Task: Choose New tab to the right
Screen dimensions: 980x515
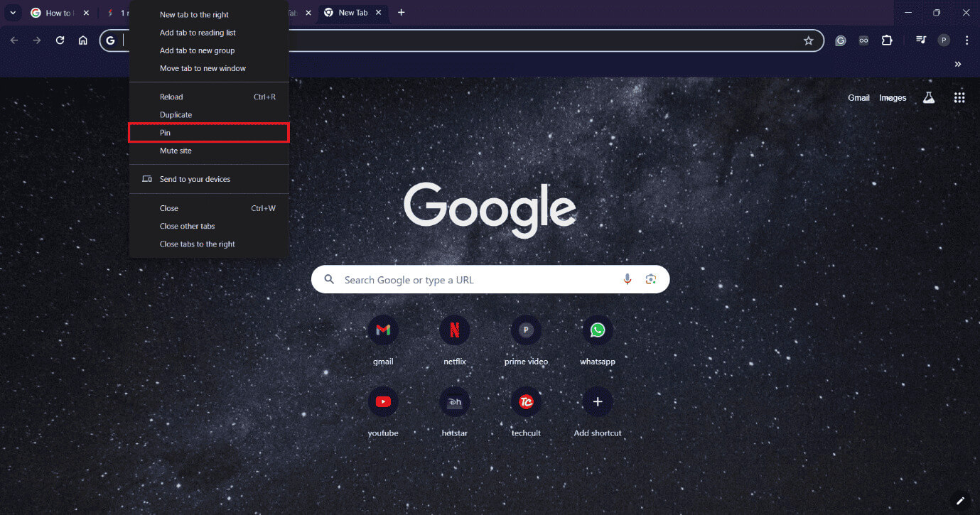Action: coord(209,15)
